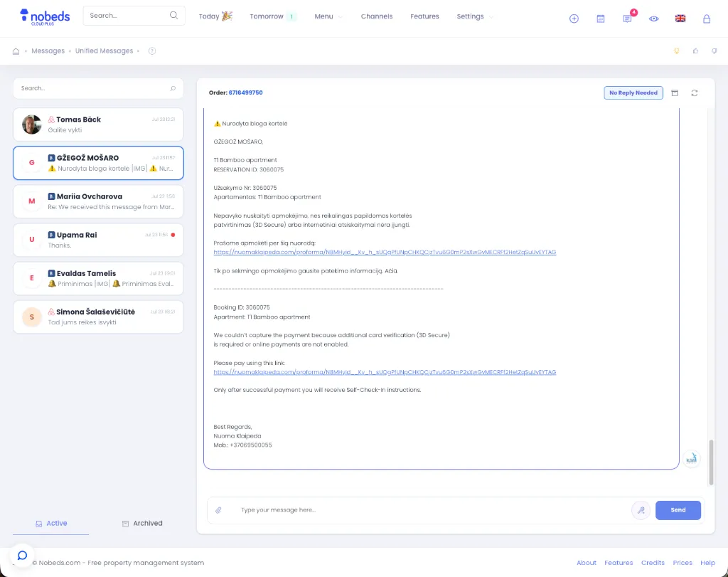Open Tomas Bäck conversation
Screen dimensions: 728x577
(x=98, y=125)
